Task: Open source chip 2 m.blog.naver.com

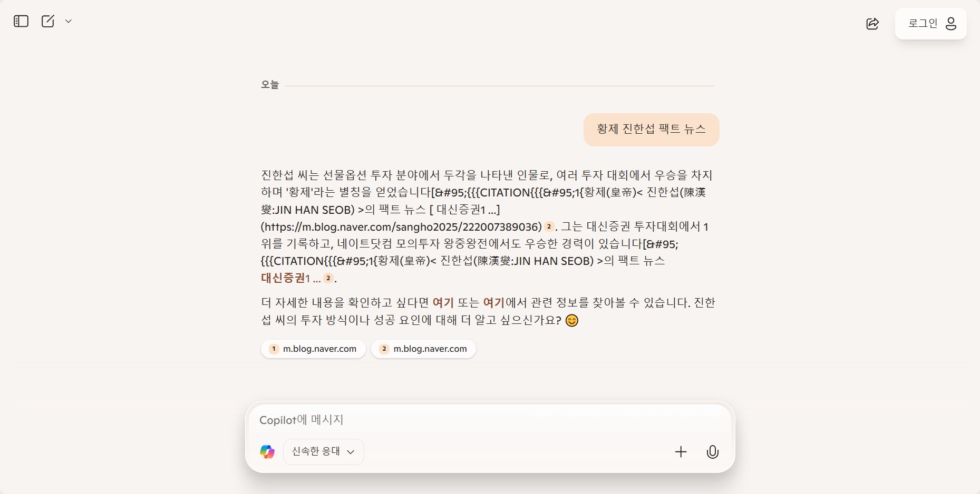Action: point(423,349)
